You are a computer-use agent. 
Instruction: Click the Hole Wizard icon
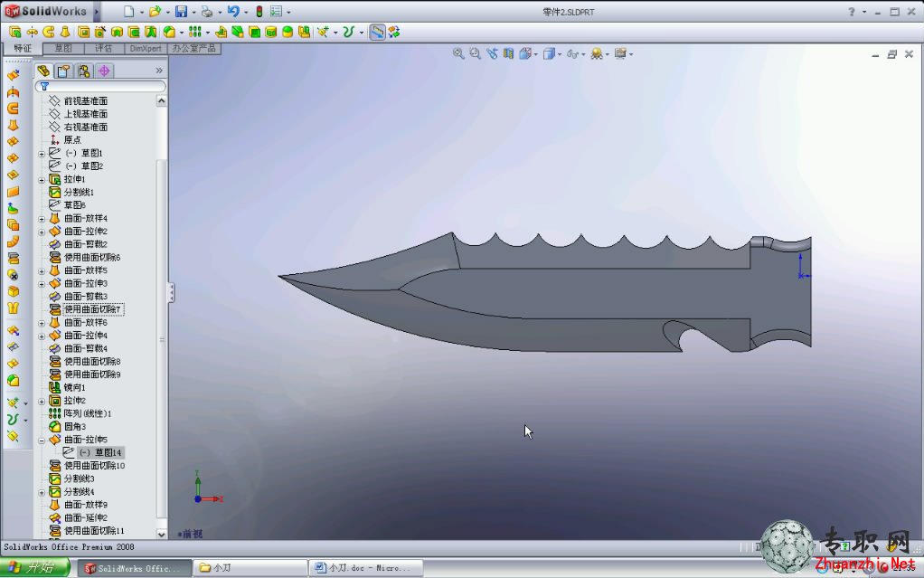tap(100, 32)
